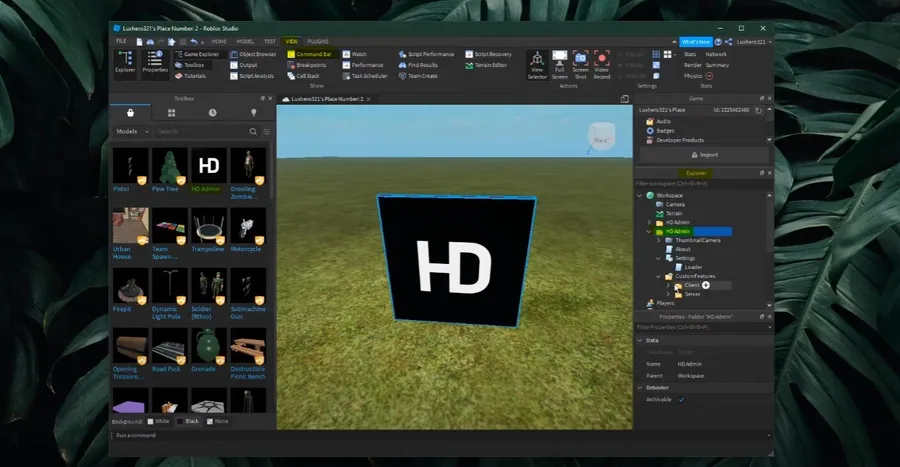This screenshot has width=900, height=467.
Task: Expand the Server folder
Action: coord(668,294)
